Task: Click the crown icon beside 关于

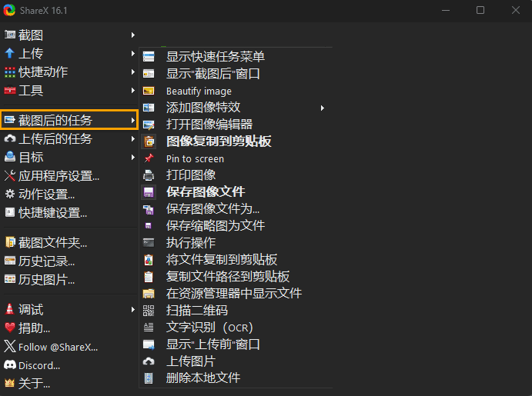Action: coord(10,383)
